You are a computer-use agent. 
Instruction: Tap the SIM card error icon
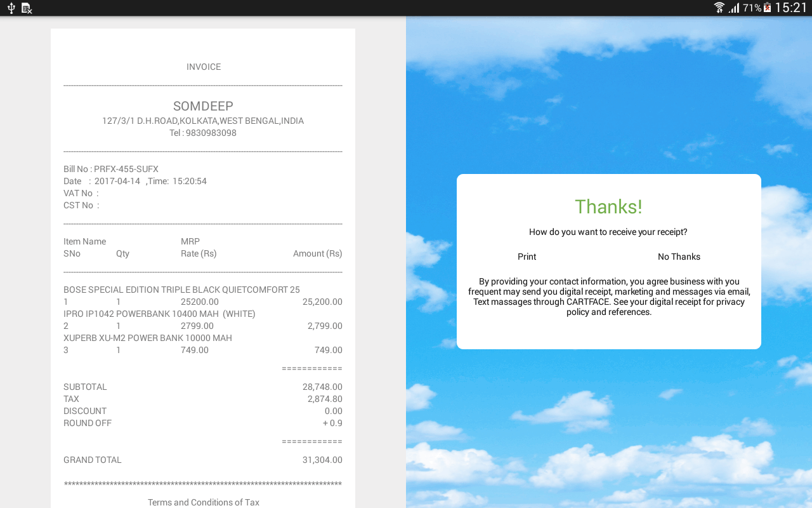tap(26, 8)
